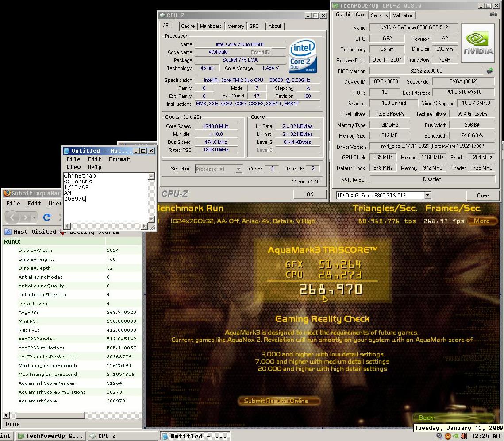Click Submit Results Online button
The height and width of the screenshot is (441, 504).
point(279,401)
